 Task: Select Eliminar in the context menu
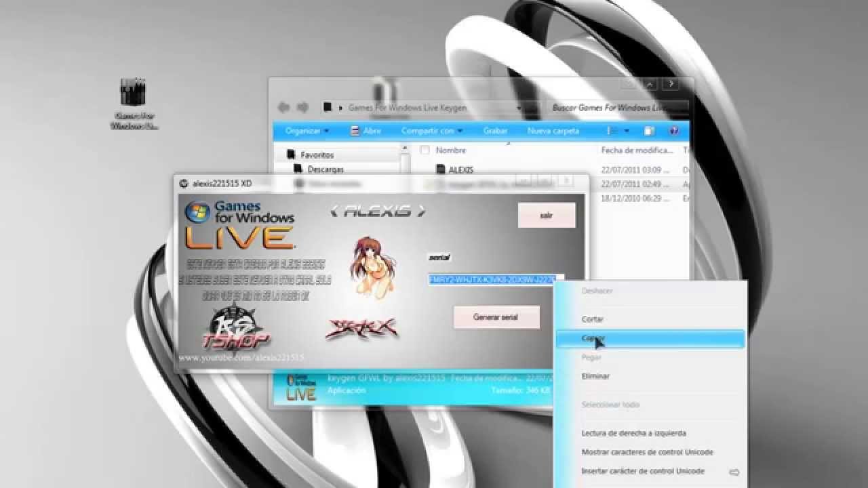pyautogui.click(x=595, y=376)
